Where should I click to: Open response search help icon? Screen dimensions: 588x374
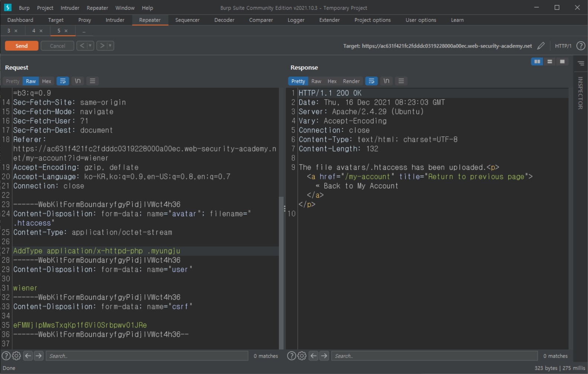pos(292,356)
